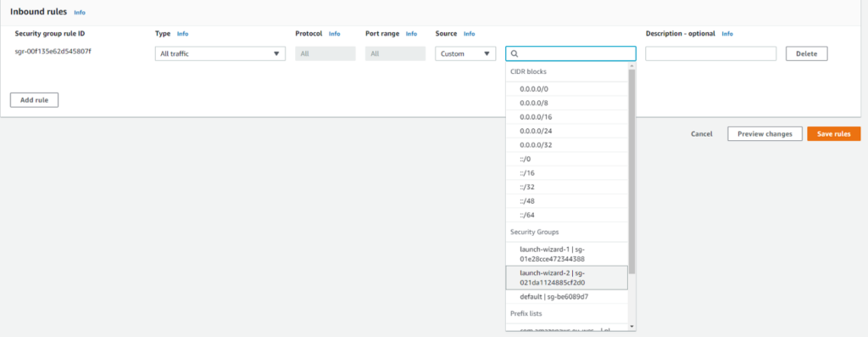Select launch-wizard-2 security group
Image resolution: width=868 pixels, height=337 pixels.
click(x=567, y=277)
